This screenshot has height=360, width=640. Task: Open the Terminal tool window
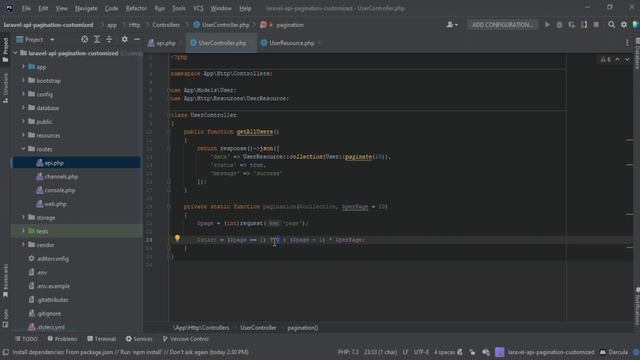(102, 339)
